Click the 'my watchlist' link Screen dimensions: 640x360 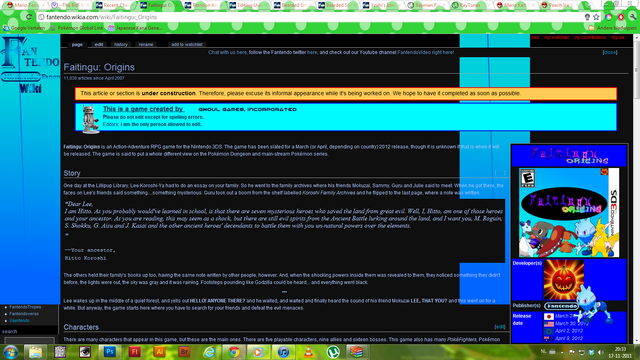[x=557, y=38]
